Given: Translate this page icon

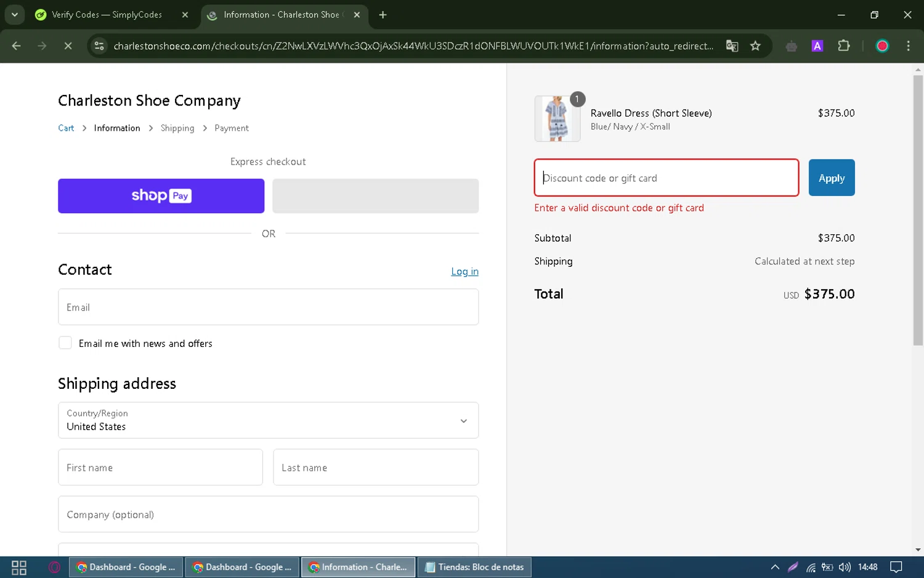Looking at the screenshot, I should point(732,46).
